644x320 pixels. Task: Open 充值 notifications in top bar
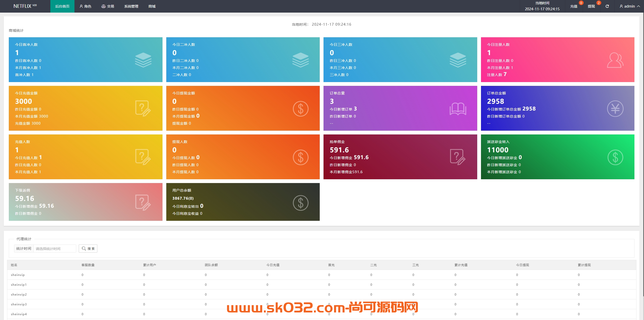click(x=574, y=6)
